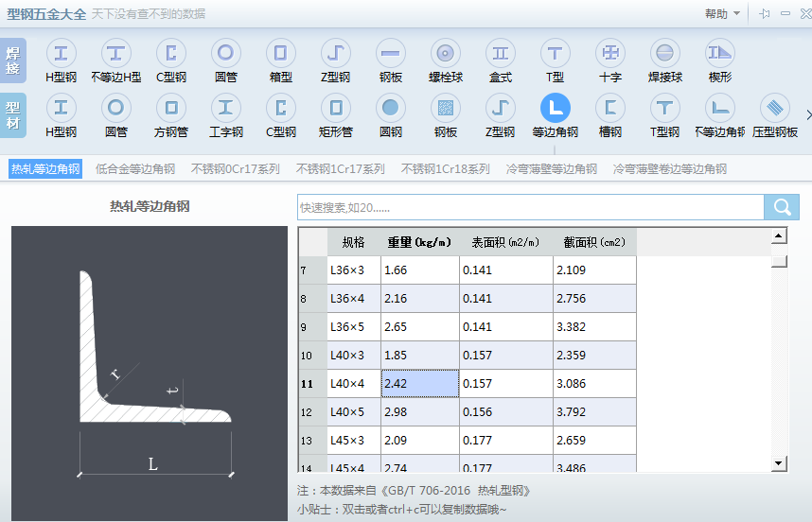Viewport: 812px width, 522px height.
Task: Select 圆管 icon in 型材 row
Action: [x=116, y=108]
